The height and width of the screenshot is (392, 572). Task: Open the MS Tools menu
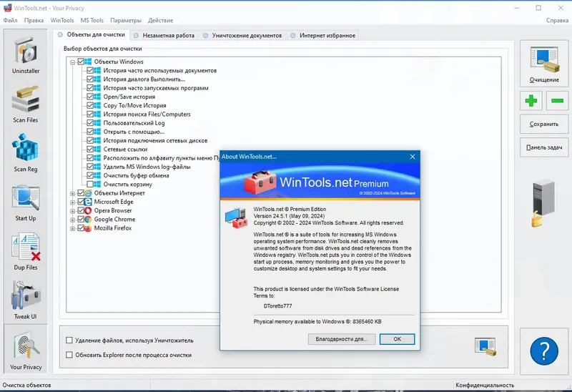[92, 21]
